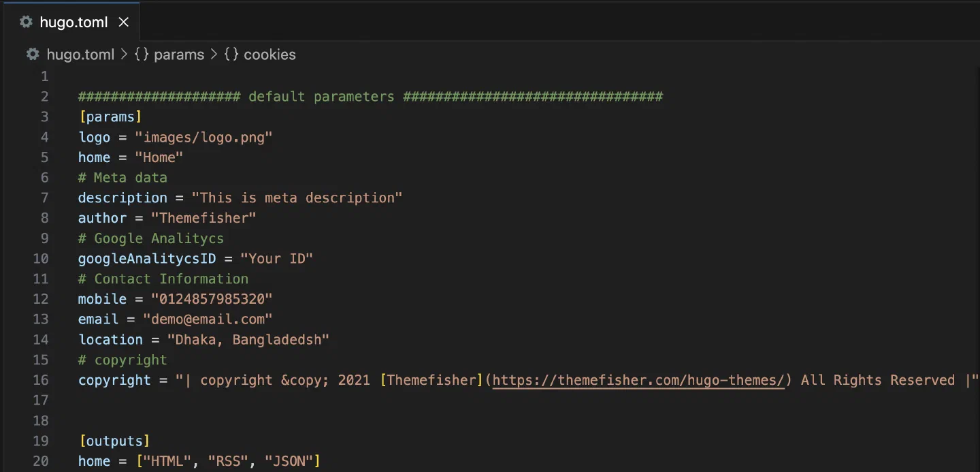Click the "0124857985320" mobile value
The height and width of the screenshot is (472, 980).
coord(212,299)
